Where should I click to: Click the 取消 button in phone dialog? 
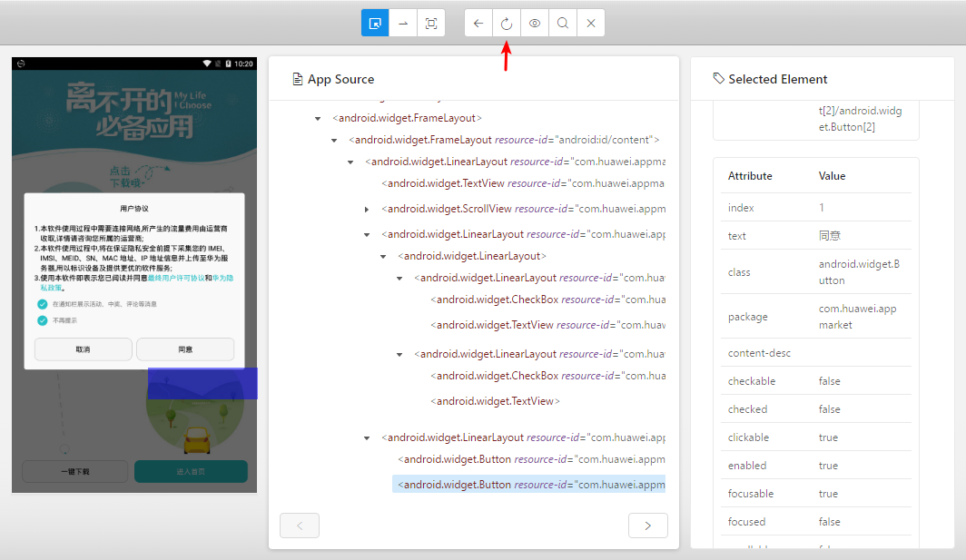click(x=84, y=349)
